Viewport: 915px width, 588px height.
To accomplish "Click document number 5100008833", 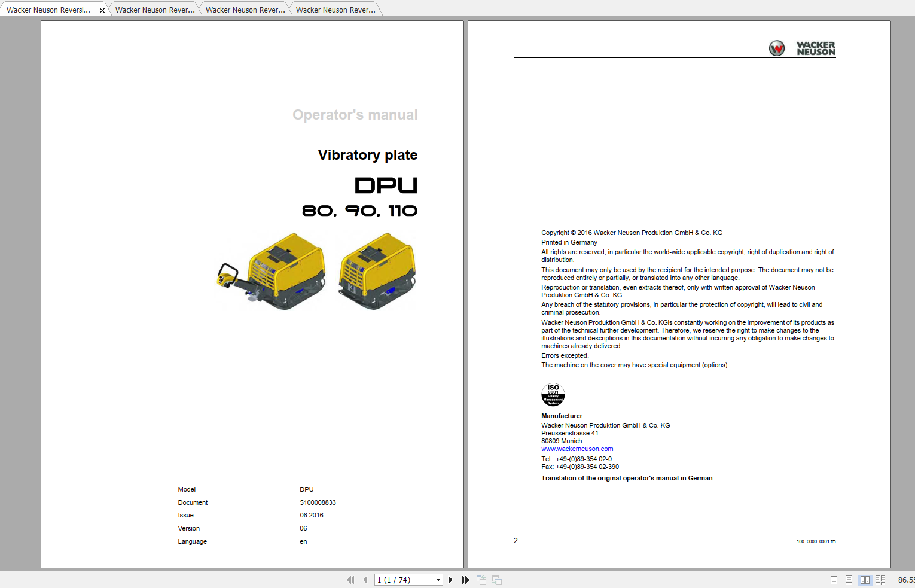I will click(318, 502).
